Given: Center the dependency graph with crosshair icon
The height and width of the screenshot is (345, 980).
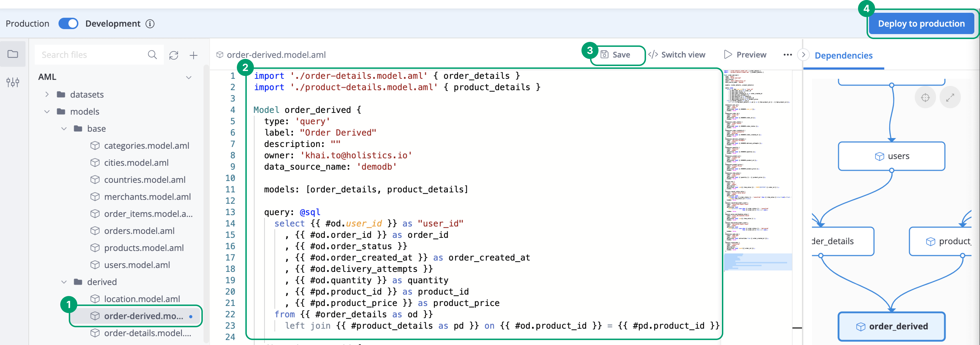Looking at the screenshot, I should [925, 97].
